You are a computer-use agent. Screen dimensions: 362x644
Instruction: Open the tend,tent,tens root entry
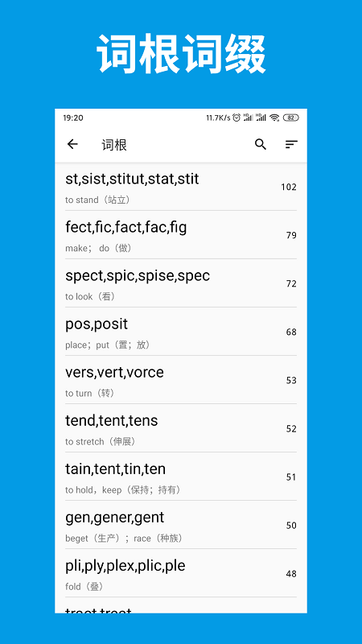click(181, 428)
